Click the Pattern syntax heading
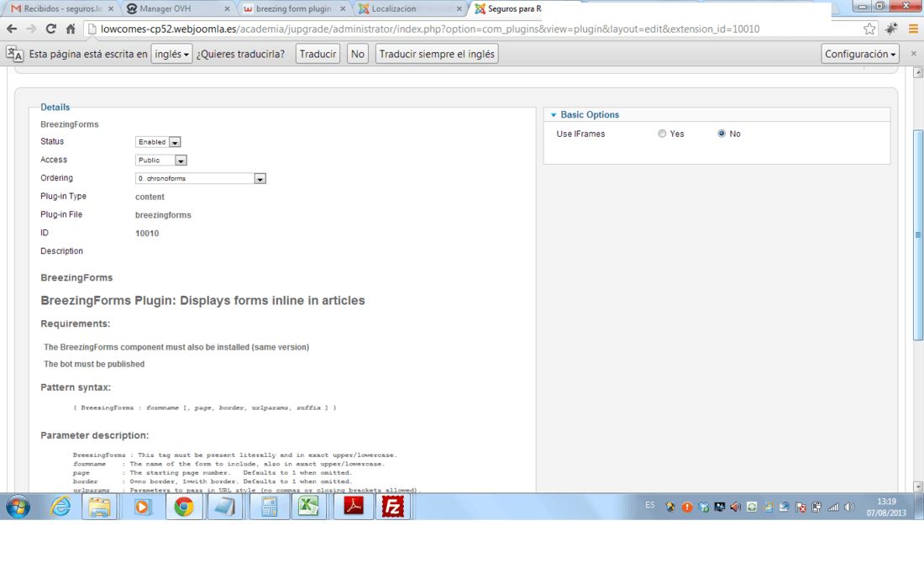This screenshot has width=924, height=568. [x=76, y=387]
